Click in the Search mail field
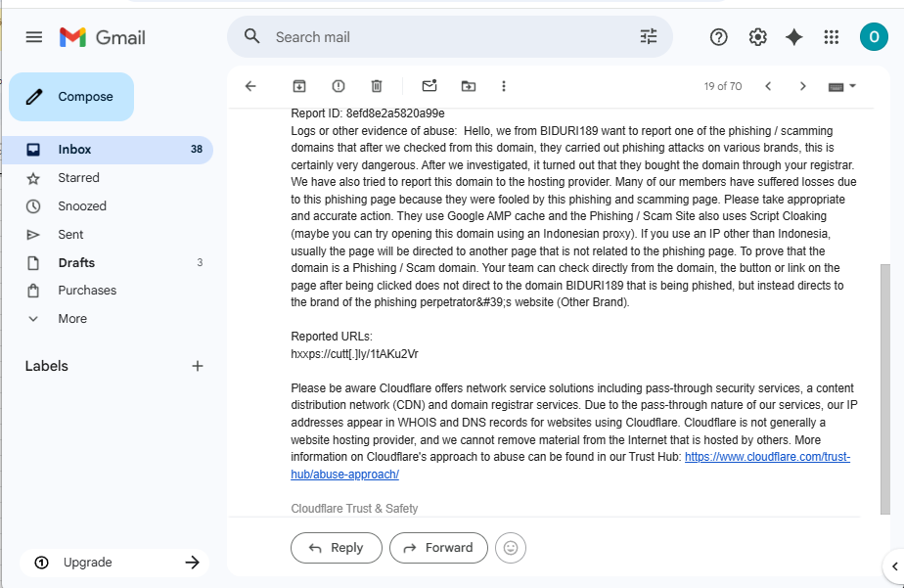904x588 pixels. [x=450, y=37]
